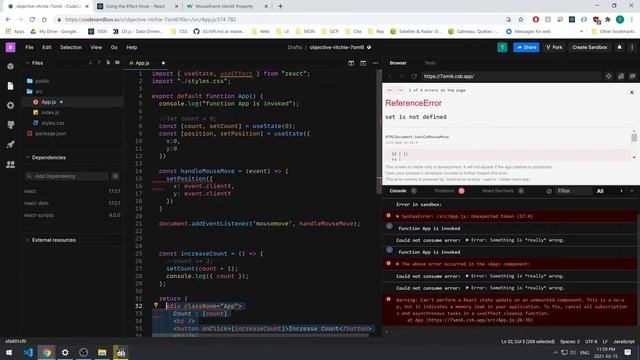640x360 pixels.
Task: Click the Share button
Action: [527, 47]
